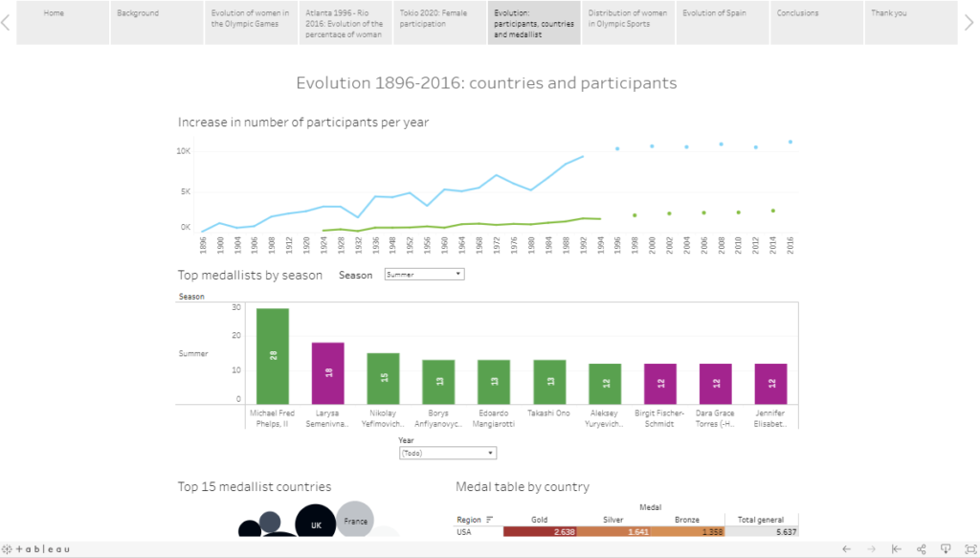
Task: Open the Tokio 2020 Female participation tab
Action: click(438, 23)
